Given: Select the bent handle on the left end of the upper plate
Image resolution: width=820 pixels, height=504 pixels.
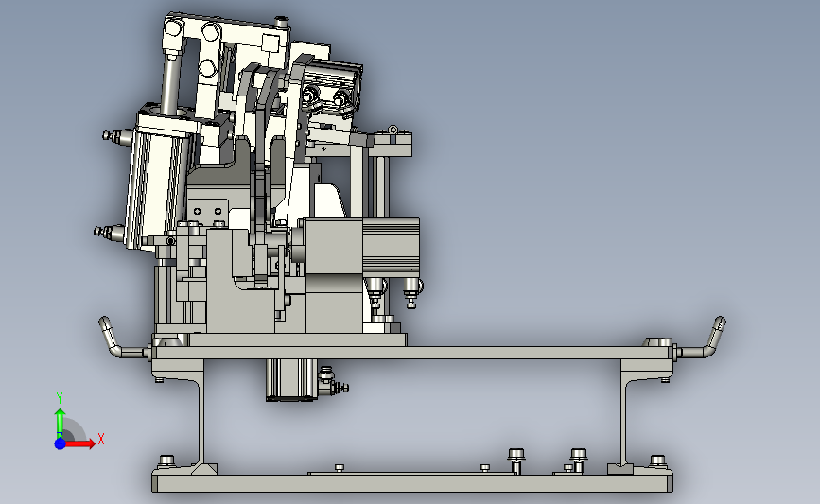Looking at the screenshot, I should (x=122, y=339).
